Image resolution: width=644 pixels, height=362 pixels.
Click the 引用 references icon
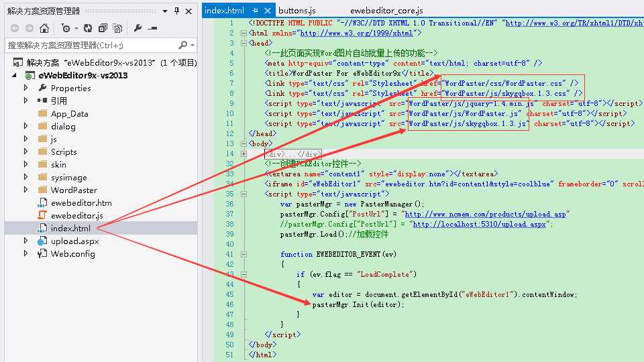[42, 101]
